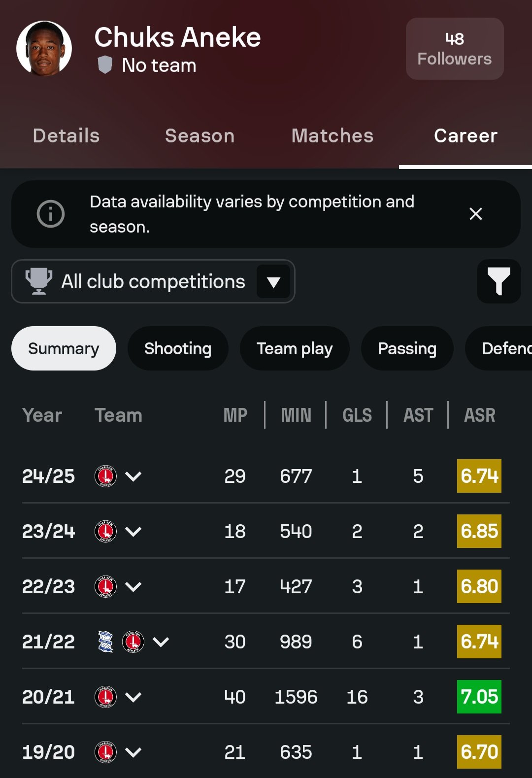Select the Shooting stats pill
The width and height of the screenshot is (532, 778).
click(x=178, y=348)
